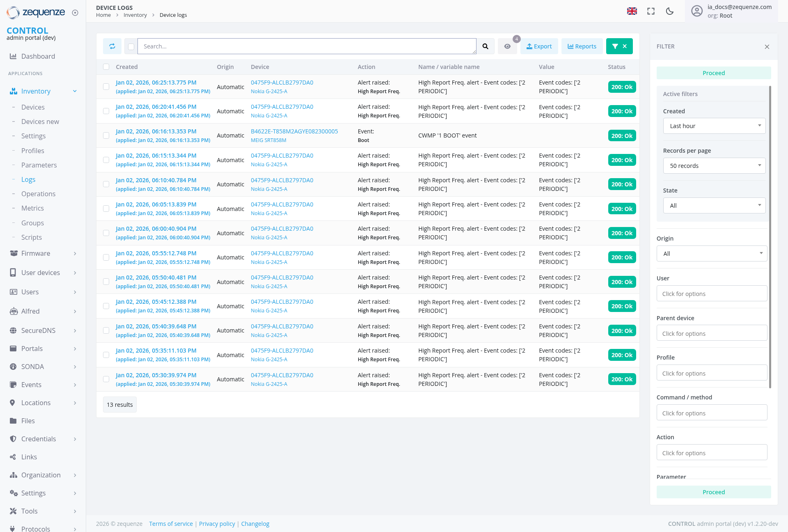The width and height of the screenshot is (788, 532).
Task: Click the bottom Proceed button
Action: [x=714, y=492]
